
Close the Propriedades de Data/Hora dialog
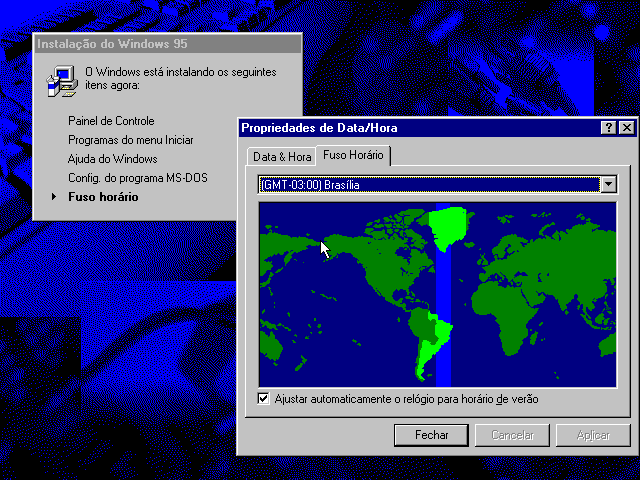(627, 128)
